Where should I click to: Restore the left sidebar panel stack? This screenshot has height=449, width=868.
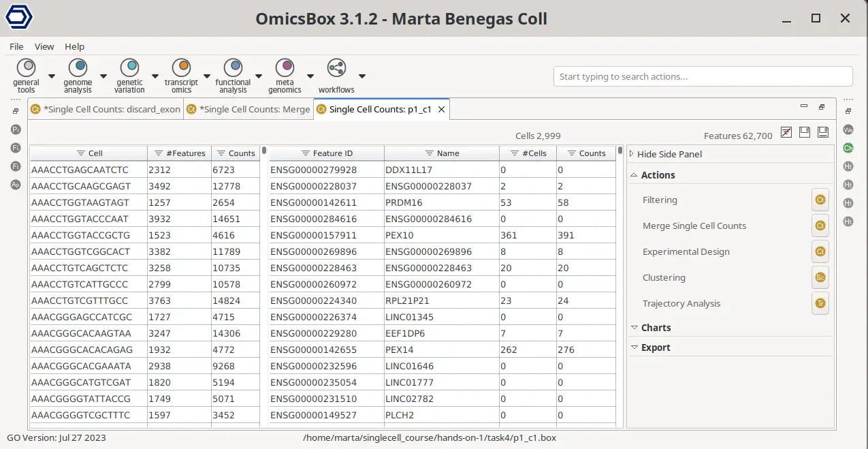16,111
